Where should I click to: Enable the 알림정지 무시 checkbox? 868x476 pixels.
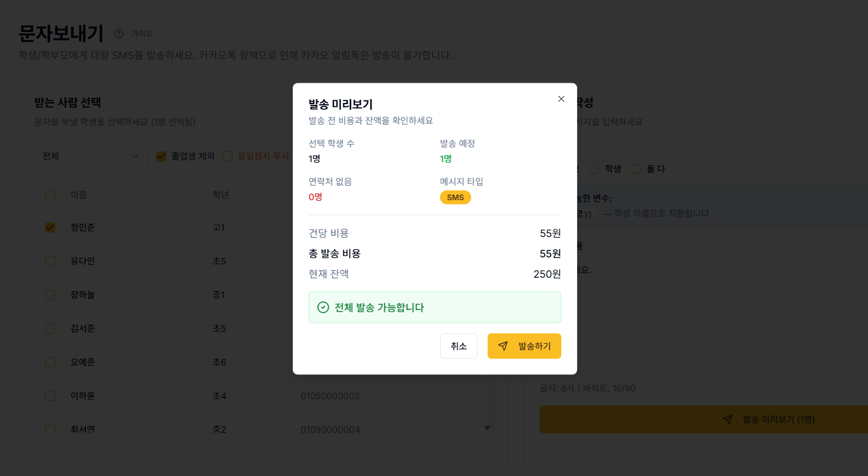click(227, 156)
